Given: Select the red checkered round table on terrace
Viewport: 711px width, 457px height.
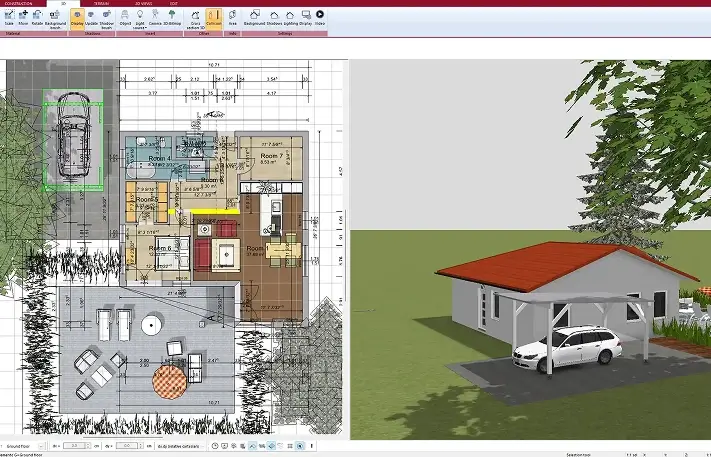Looking at the screenshot, I should 170,382.
